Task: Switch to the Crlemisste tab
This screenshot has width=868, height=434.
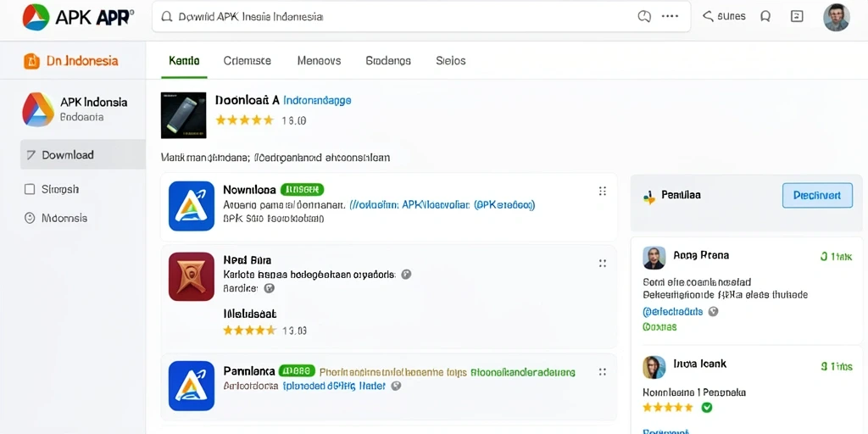Action: point(247,61)
